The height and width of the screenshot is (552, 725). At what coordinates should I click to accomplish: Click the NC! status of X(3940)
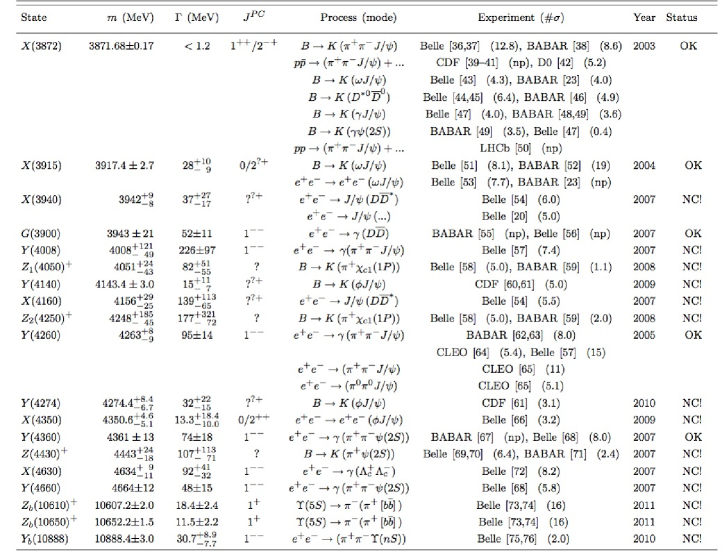pos(692,199)
